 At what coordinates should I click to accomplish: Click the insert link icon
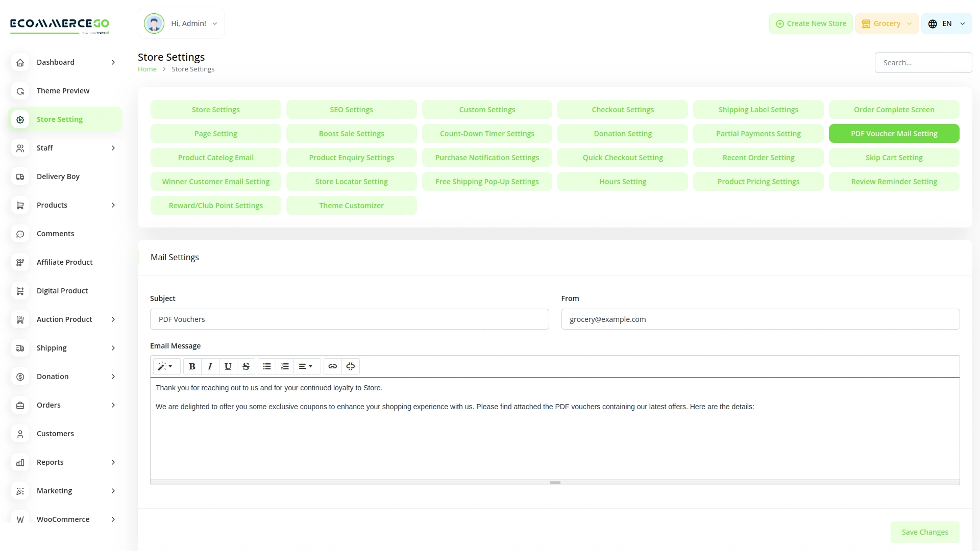pyautogui.click(x=332, y=366)
